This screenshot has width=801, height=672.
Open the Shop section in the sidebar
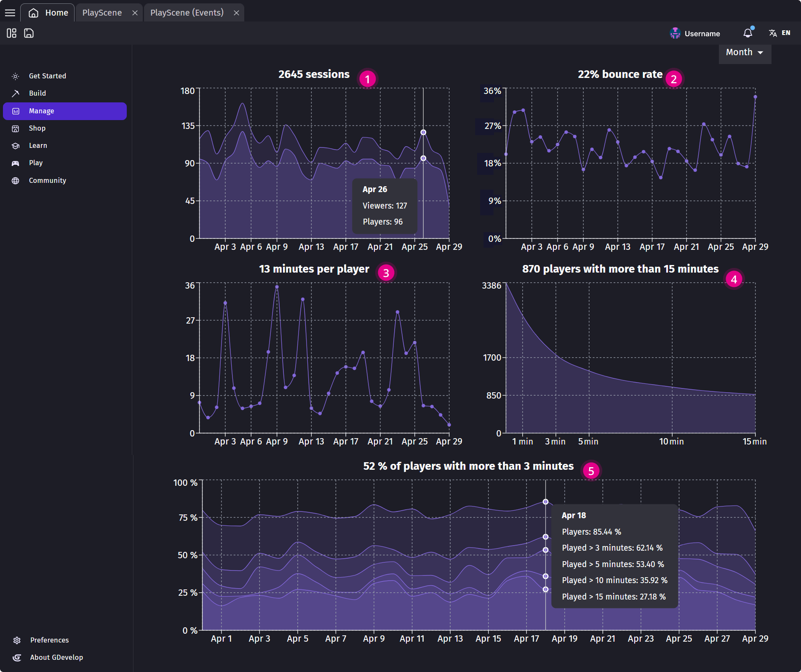click(x=37, y=128)
